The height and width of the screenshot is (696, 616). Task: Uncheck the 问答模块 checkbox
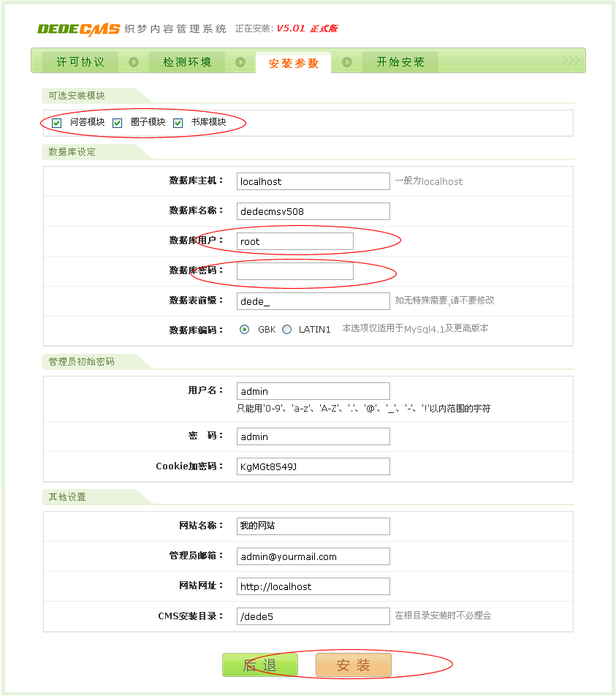56,123
